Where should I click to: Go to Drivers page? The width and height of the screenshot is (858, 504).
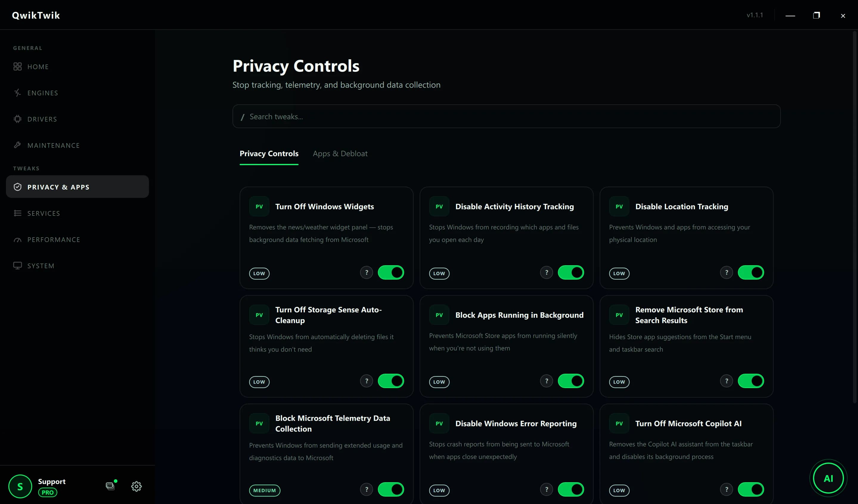click(77, 119)
